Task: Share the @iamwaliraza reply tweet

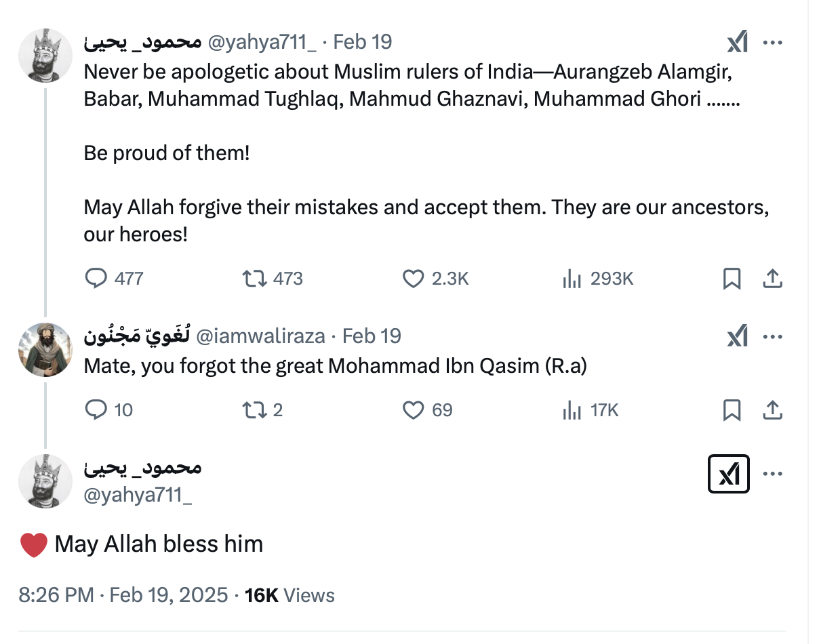Action: click(773, 410)
